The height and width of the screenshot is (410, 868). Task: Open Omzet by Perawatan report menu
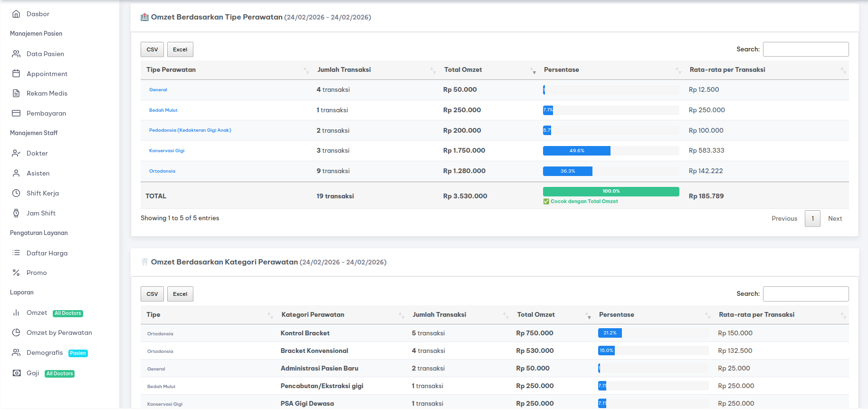click(x=59, y=332)
